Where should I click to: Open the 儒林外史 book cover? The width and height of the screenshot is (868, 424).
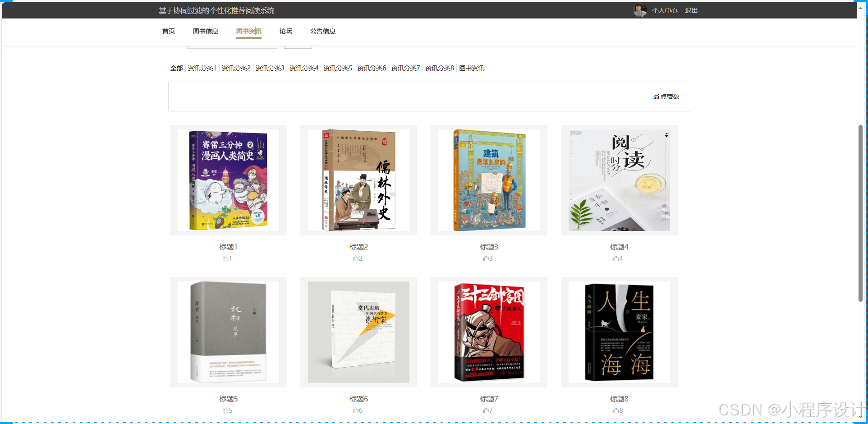pos(358,180)
